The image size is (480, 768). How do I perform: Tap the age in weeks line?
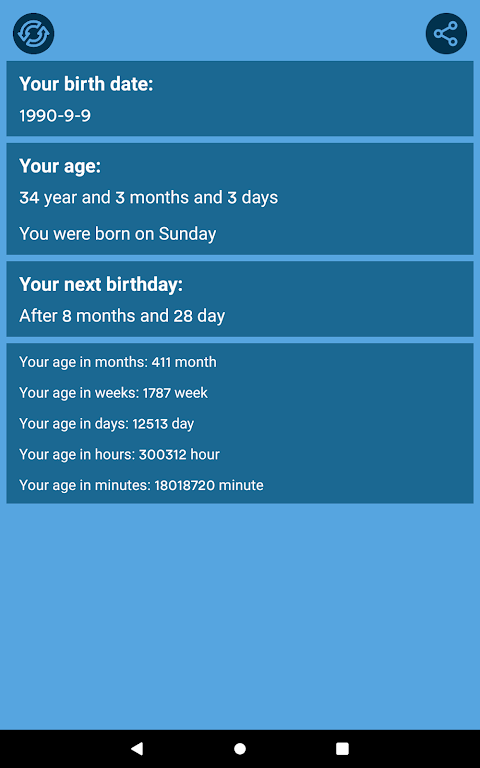pyautogui.click(x=113, y=393)
